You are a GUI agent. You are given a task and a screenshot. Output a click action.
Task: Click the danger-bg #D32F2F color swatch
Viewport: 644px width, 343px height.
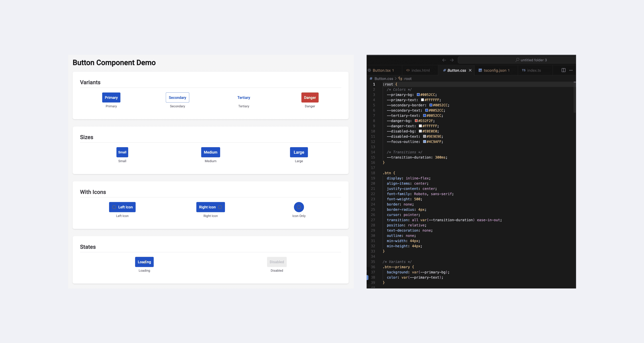[416, 121]
